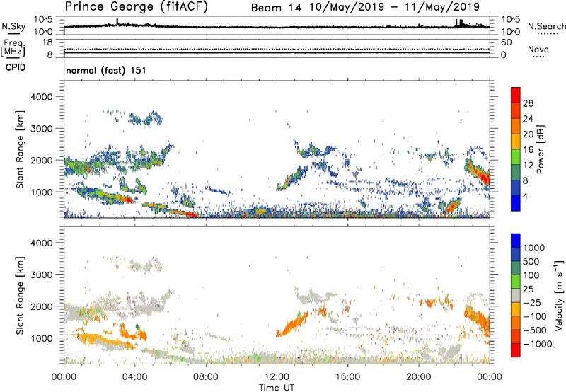Click the '20:00' time axis tick label
Screen dimensions: 566x392
pos(419,377)
